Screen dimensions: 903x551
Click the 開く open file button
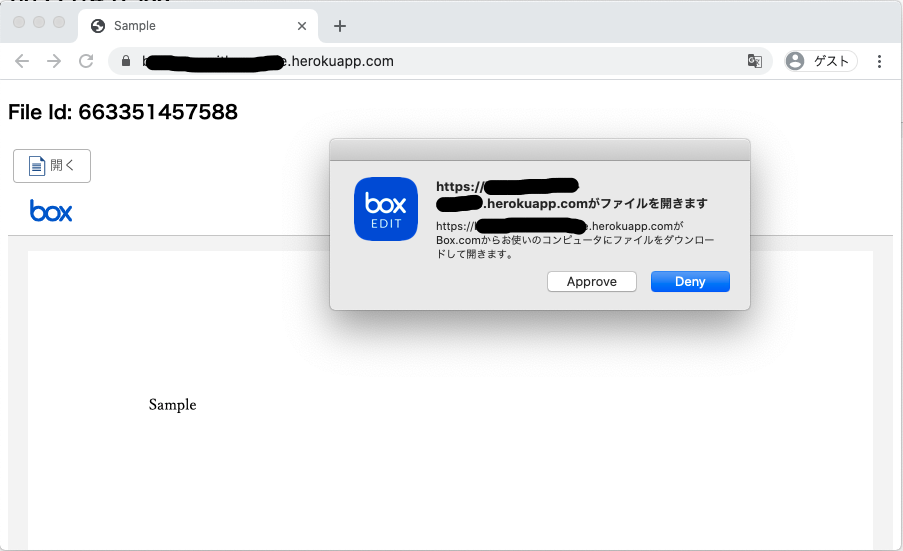pos(52,166)
